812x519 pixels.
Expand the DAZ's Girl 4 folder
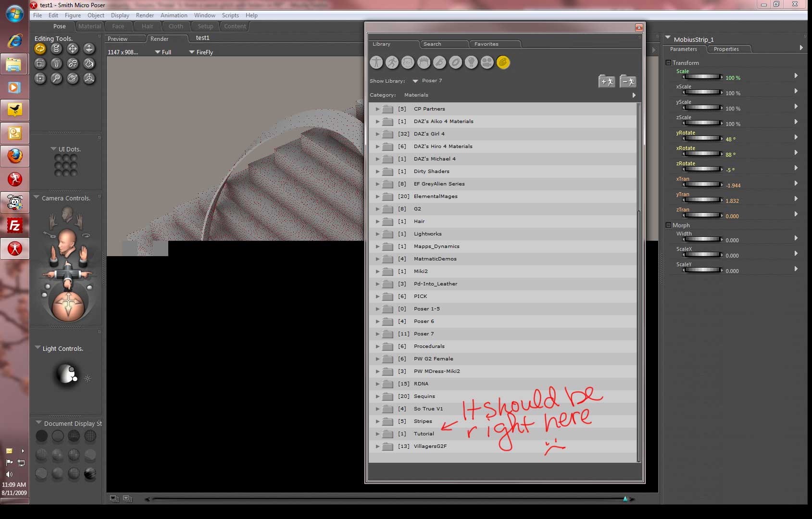coord(377,134)
